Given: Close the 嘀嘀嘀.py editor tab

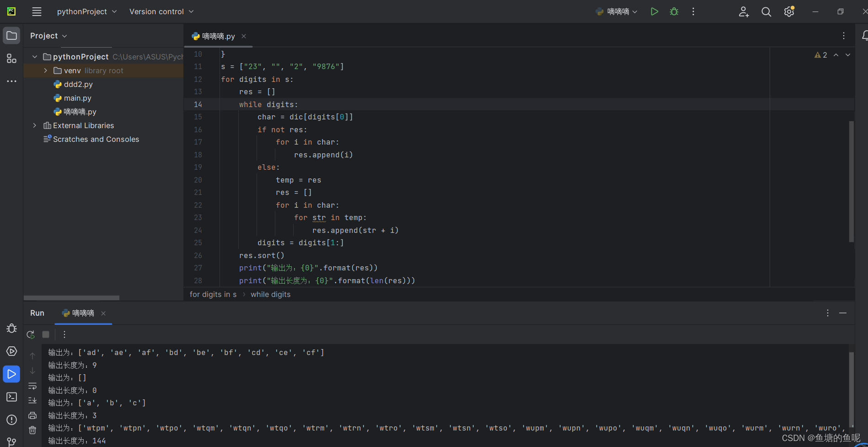Looking at the screenshot, I should (244, 36).
